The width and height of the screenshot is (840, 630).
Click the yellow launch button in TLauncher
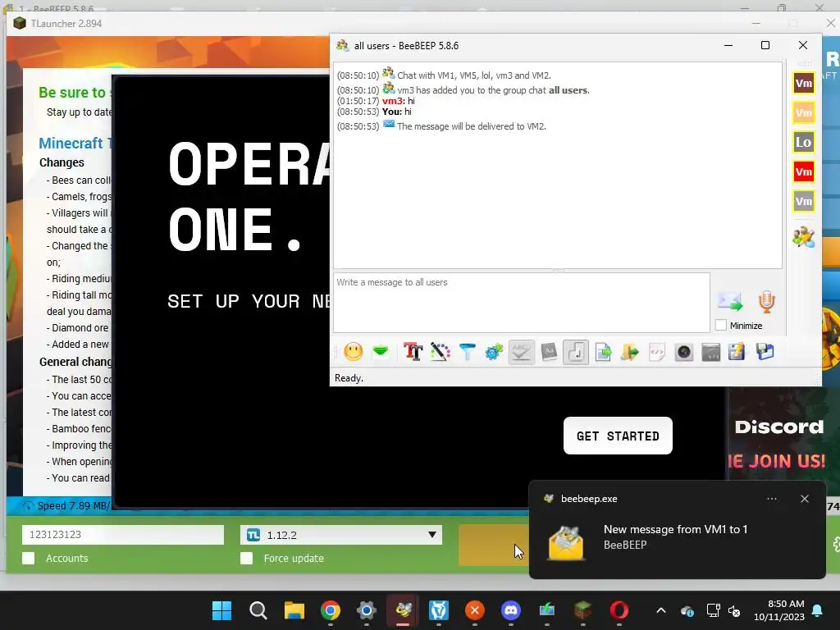493,545
